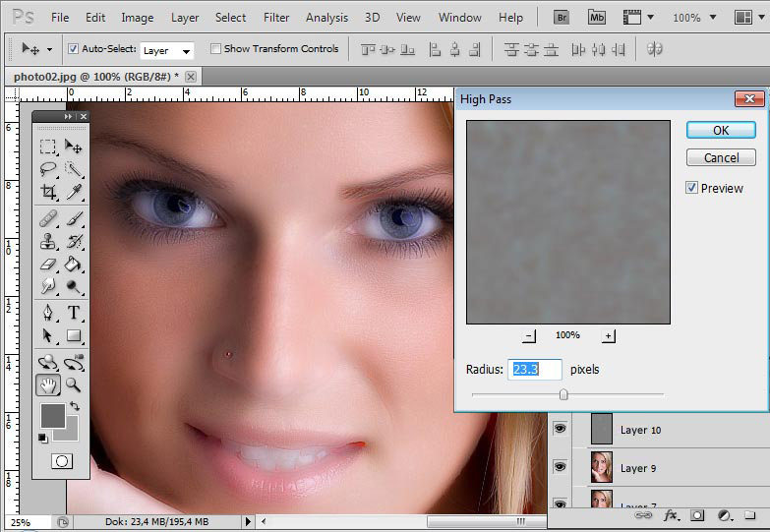Launch Adobe Bridge from the Br icon
The height and width of the screenshot is (532, 770).
(x=562, y=17)
